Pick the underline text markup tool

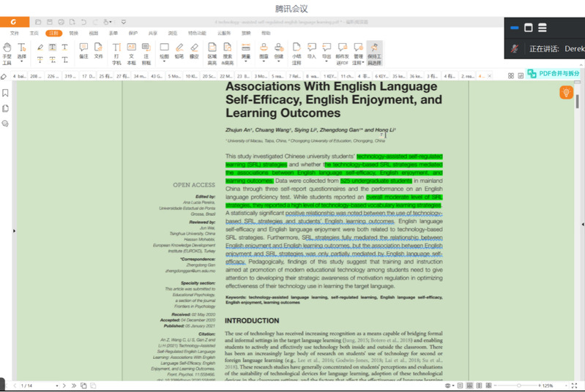(65, 48)
